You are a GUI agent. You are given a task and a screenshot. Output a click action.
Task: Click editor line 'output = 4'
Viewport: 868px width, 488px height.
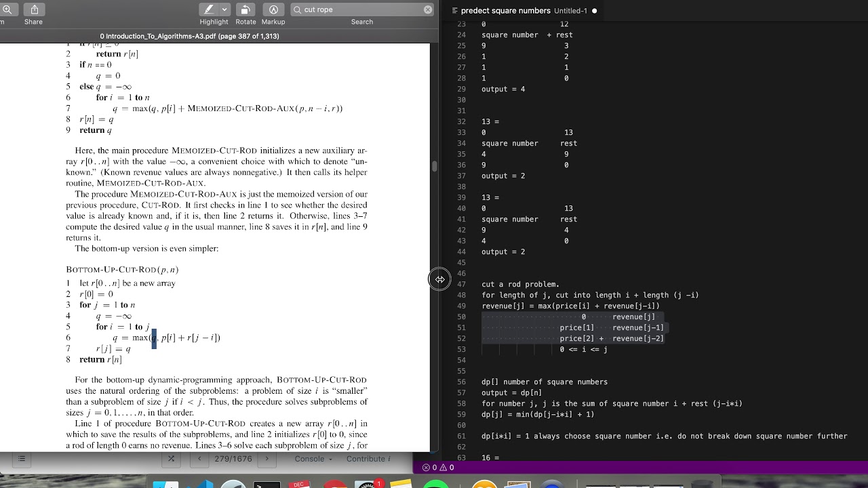click(503, 89)
